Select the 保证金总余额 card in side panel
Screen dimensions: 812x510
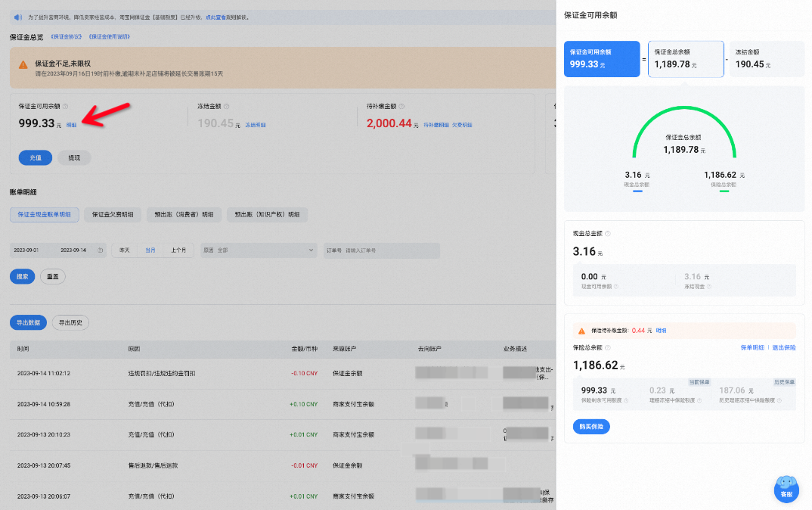pyautogui.click(x=686, y=59)
